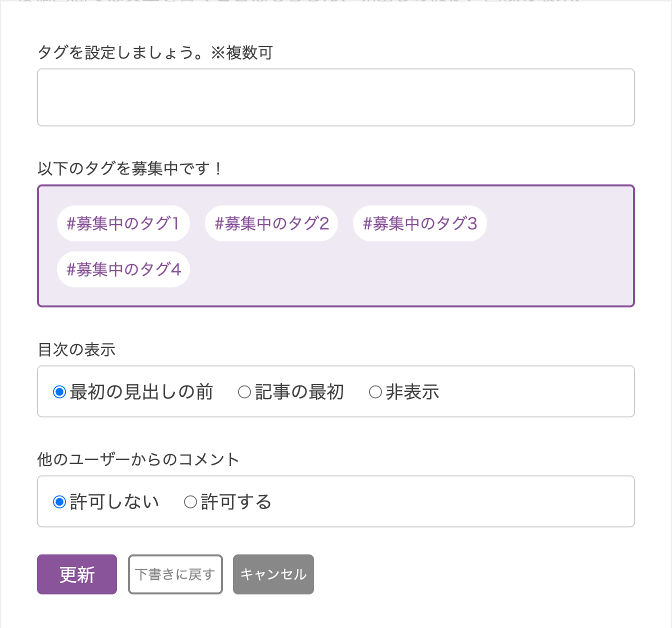The height and width of the screenshot is (628, 672).
Task: Select 最初の見出しの前 radio option
Action: 59,392
